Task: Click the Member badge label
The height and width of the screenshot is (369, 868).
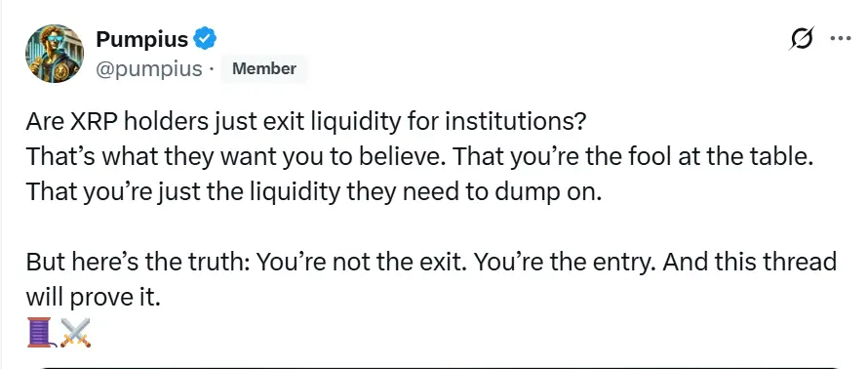Action: pos(264,69)
